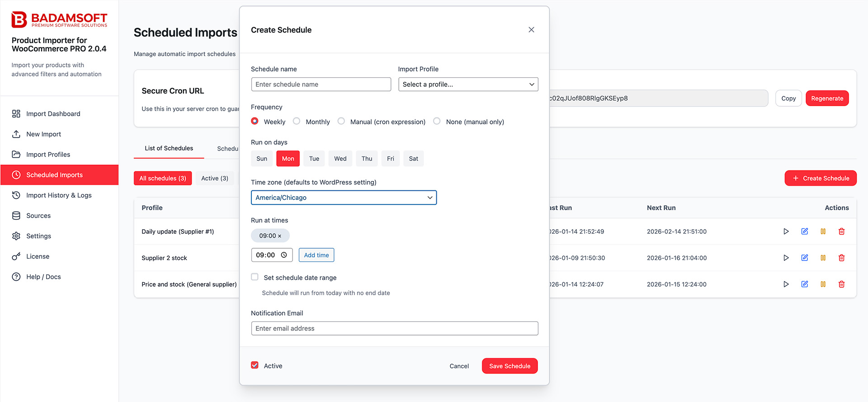
Task: Switch to List of Schedules tab
Action: pos(169,148)
